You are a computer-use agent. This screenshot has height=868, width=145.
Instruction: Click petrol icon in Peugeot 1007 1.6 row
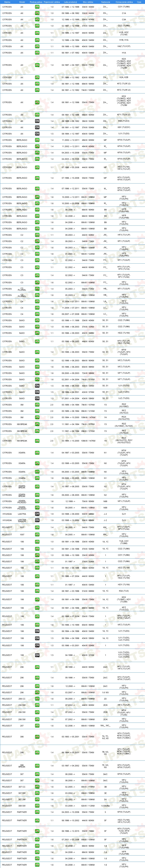[37, 534]
